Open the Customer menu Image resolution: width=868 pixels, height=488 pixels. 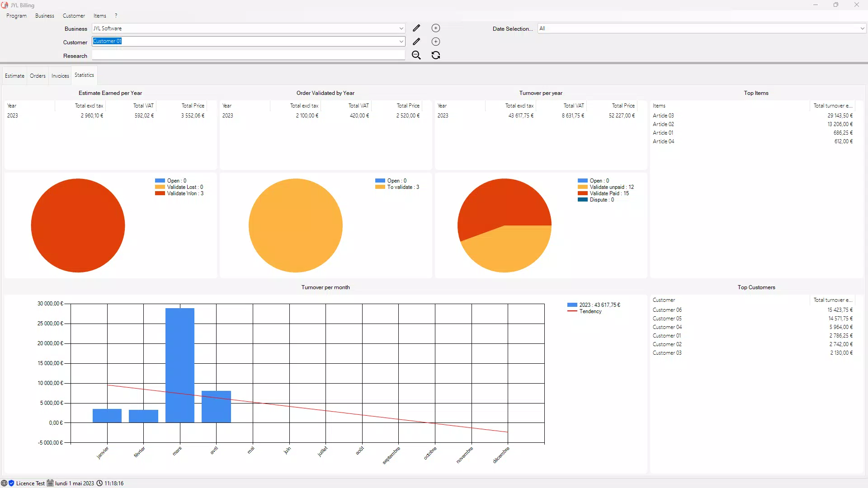(x=74, y=16)
